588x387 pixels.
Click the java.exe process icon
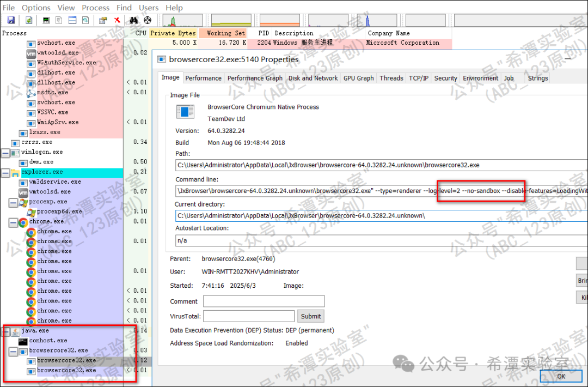tap(15, 331)
